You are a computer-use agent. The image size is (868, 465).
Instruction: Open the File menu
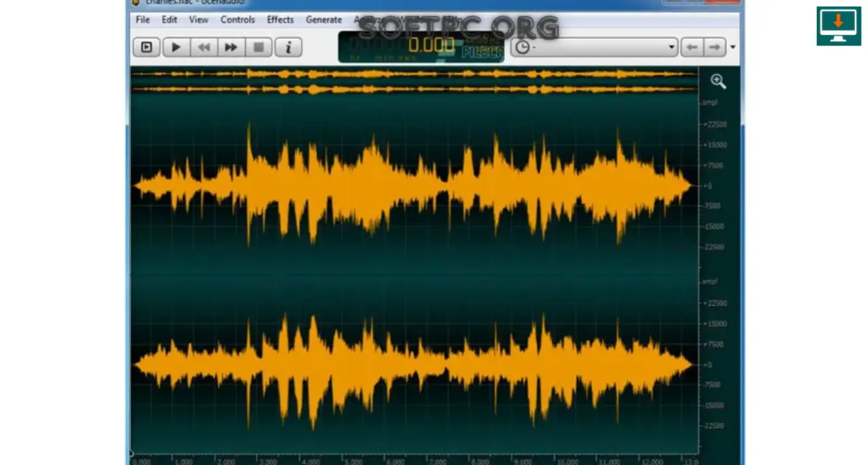click(143, 20)
